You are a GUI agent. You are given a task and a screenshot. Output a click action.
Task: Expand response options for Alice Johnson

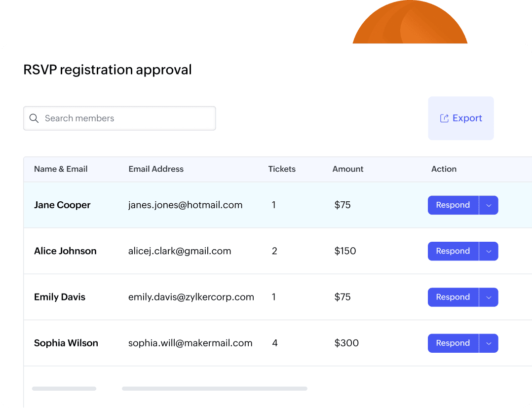[x=489, y=251]
